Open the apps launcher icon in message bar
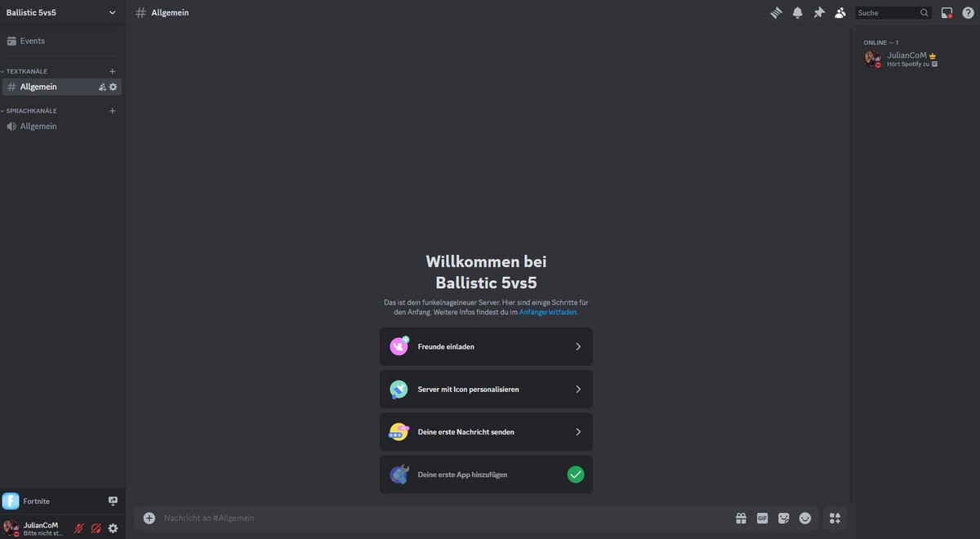980x539 pixels. click(835, 518)
